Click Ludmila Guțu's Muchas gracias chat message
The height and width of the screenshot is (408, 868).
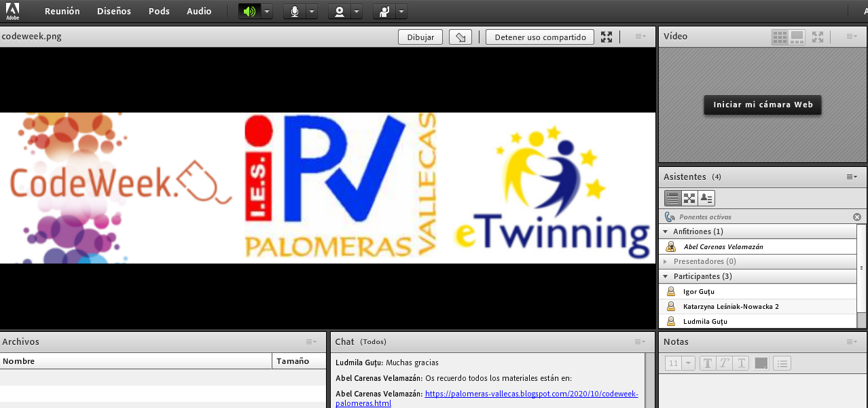pos(387,363)
